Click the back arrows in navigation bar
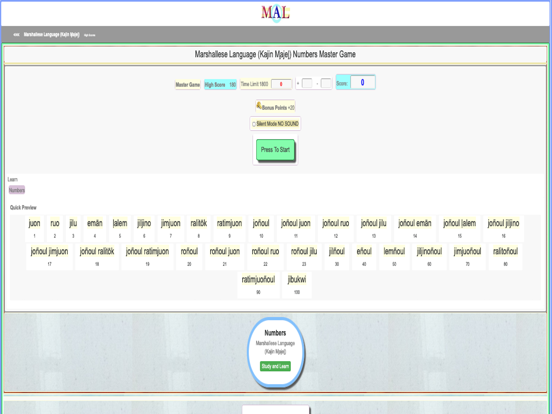Image resolution: width=552 pixels, height=414 pixels. [x=16, y=35]
